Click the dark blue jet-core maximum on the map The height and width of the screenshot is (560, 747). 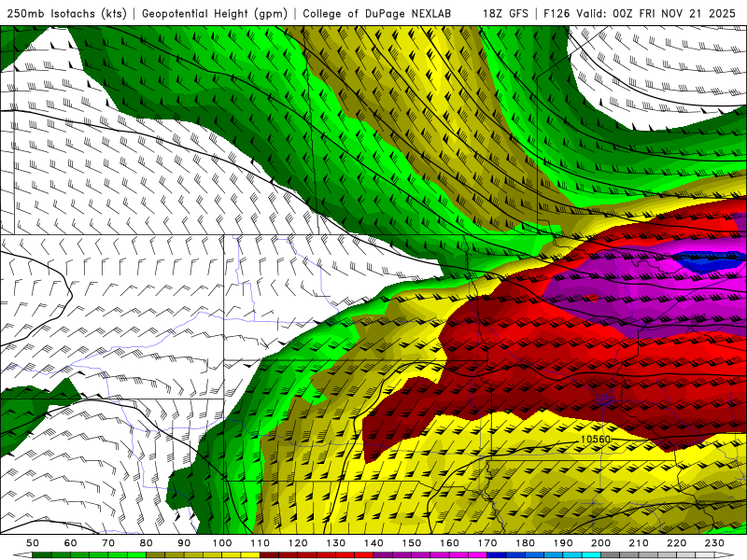(x=709, y=261)
